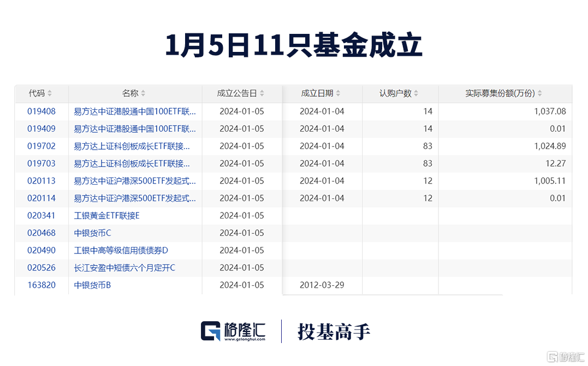Screen dimensions: 588x366
Task: Click the 成立公告日 column header
Action: 242,93
